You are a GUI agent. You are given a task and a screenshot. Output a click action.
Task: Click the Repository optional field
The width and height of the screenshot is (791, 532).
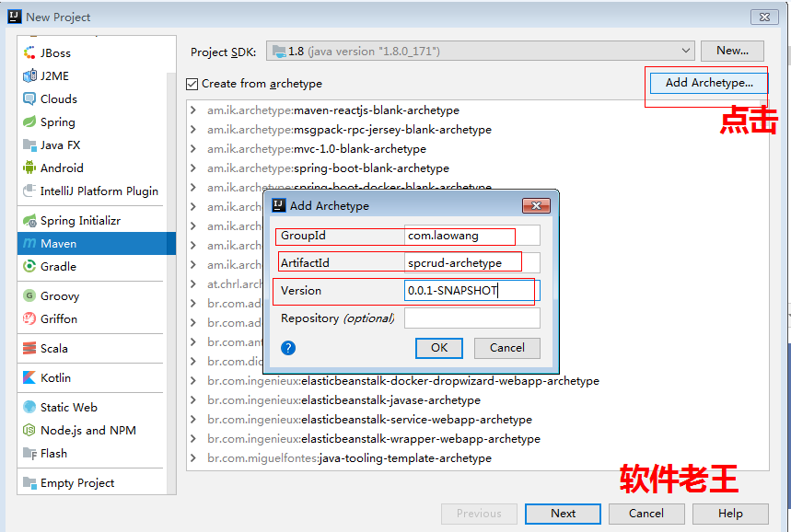(472, 318)
